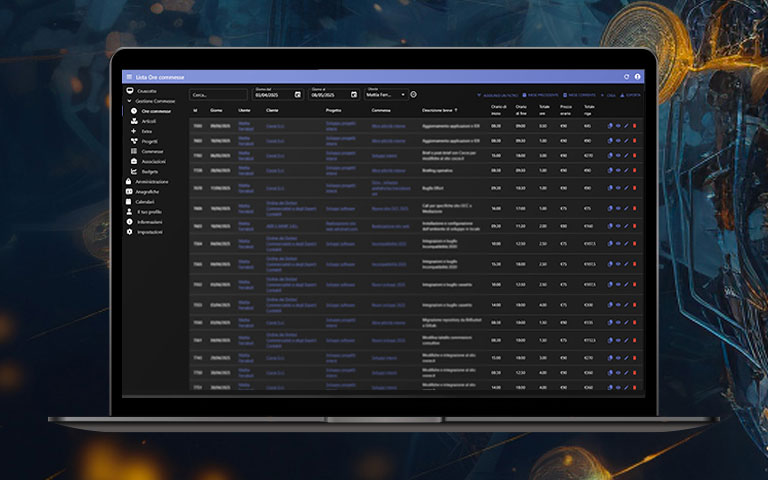The height and width of the screenshot is (480, 768).
Task: Duplicate the Bugfix Effort row
Action: click(610, 188)
